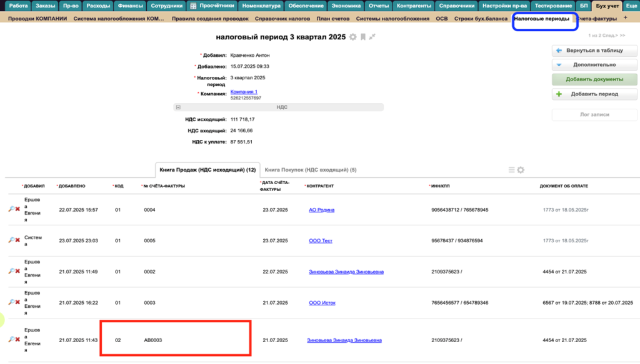Click the magnifier icon for invoice AB0003
Viewport: 640px width, 364px height.
coord(11,340)
